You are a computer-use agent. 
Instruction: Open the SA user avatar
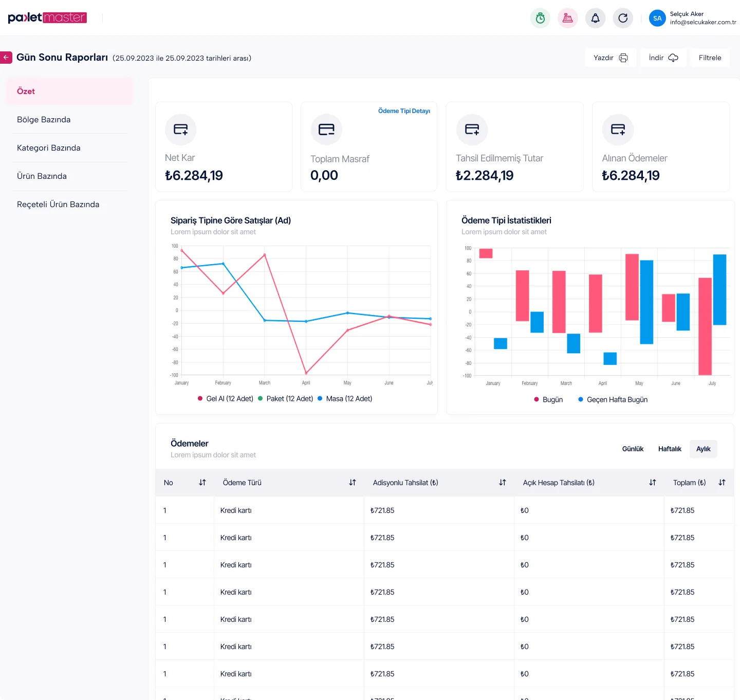point(657,18)
